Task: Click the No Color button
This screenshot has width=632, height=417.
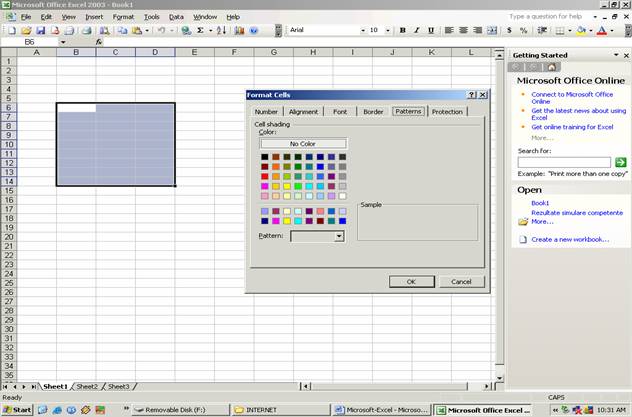Action: tap(303, 143)
